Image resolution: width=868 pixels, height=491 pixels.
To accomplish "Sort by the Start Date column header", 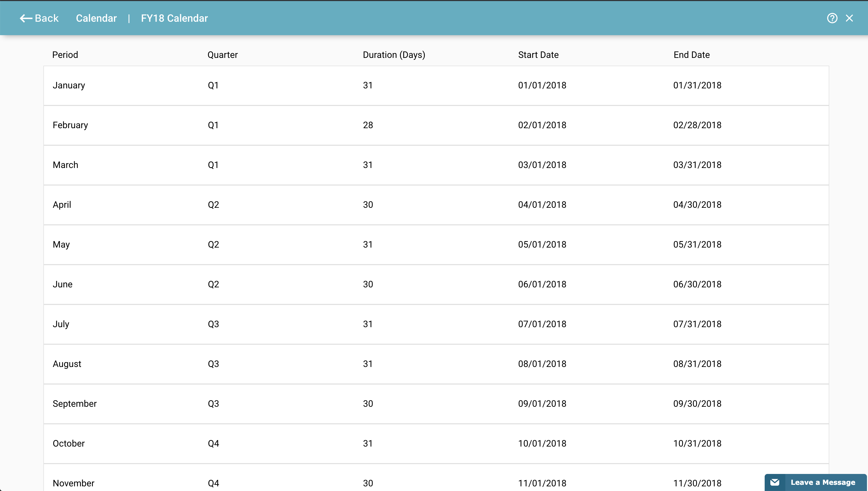I will coord(538,55).
